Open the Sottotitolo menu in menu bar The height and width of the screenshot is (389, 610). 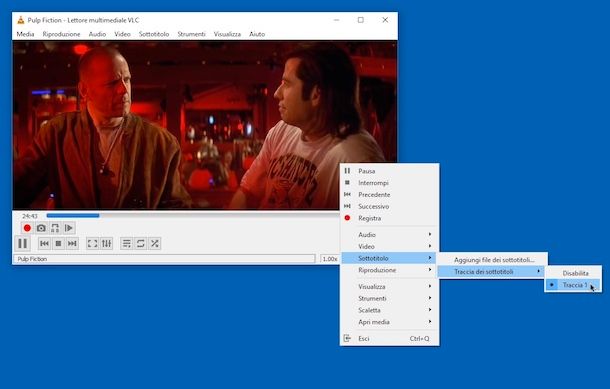154,34
